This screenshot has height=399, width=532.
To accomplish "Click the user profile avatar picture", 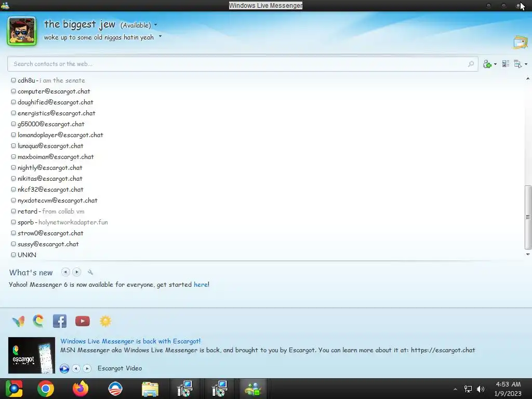I will point(22,31).
